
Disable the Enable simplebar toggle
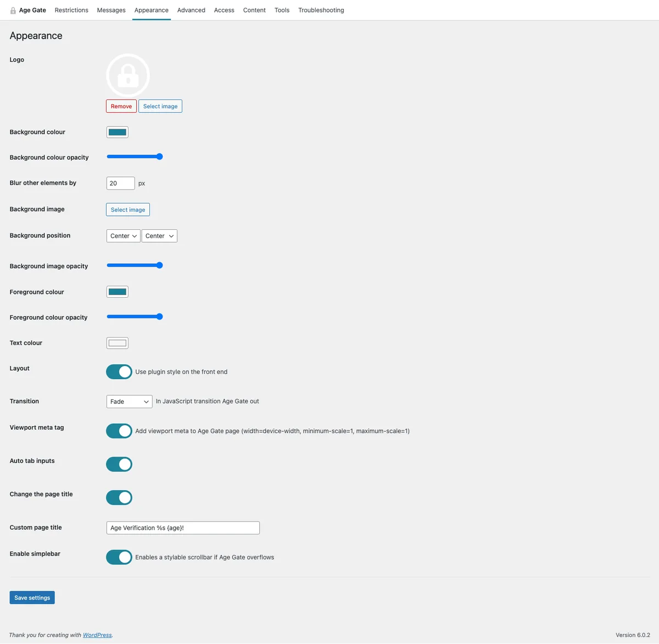point(119,557)
